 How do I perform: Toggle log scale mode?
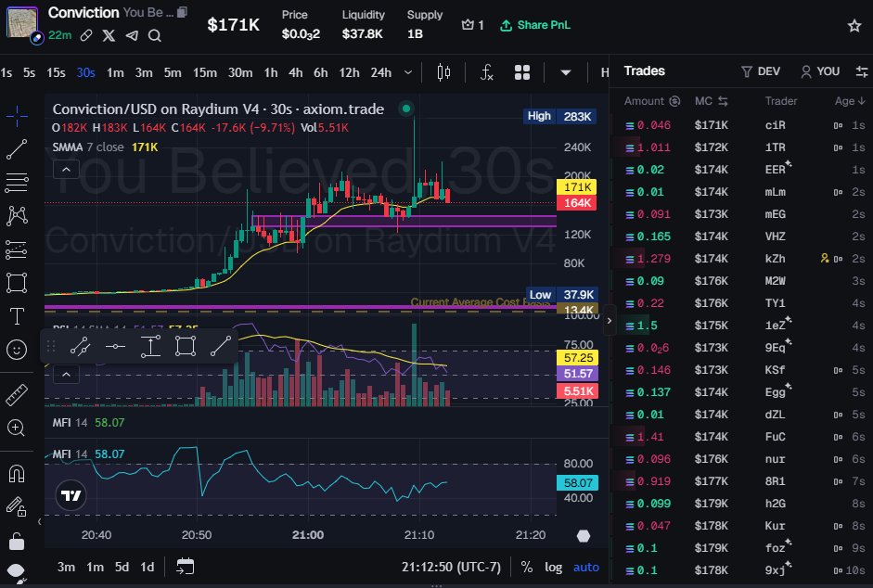click(553, 567)
